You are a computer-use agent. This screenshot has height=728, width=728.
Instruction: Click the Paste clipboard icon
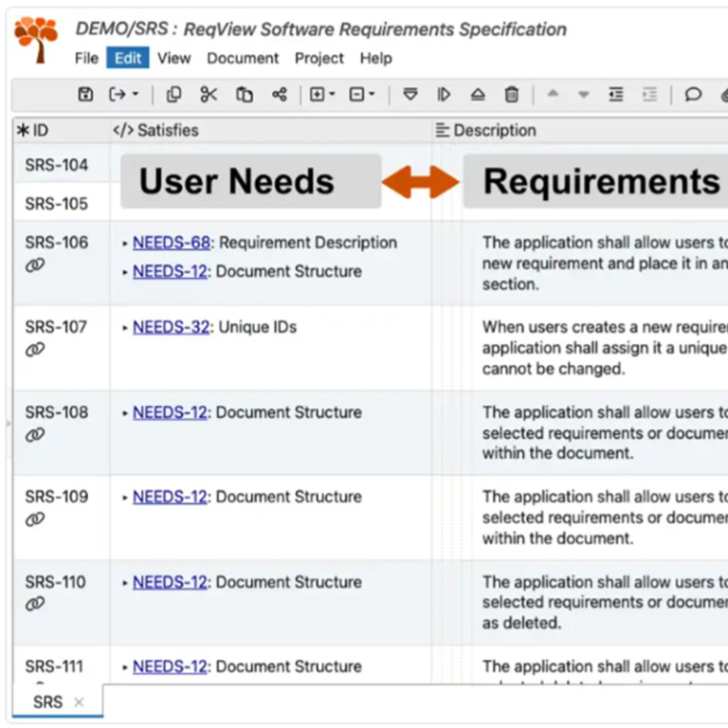point(245,95)
